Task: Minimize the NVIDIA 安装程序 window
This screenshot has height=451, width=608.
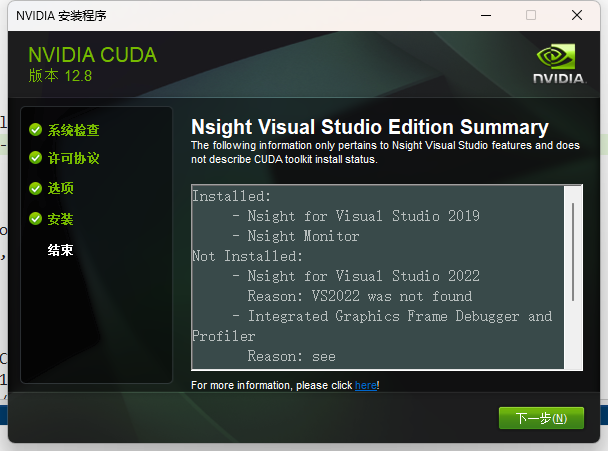Action: coord(486,16)
